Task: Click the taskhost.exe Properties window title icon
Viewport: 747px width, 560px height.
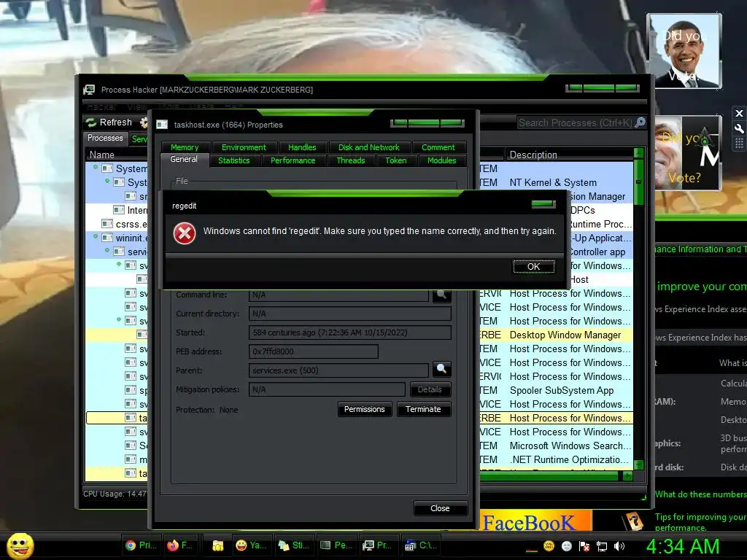Action: coord(162,125)
